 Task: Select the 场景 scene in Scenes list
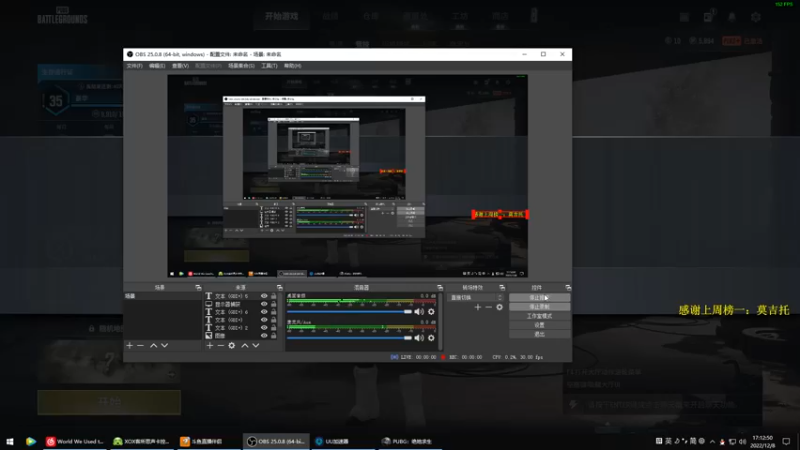(163, 296)
